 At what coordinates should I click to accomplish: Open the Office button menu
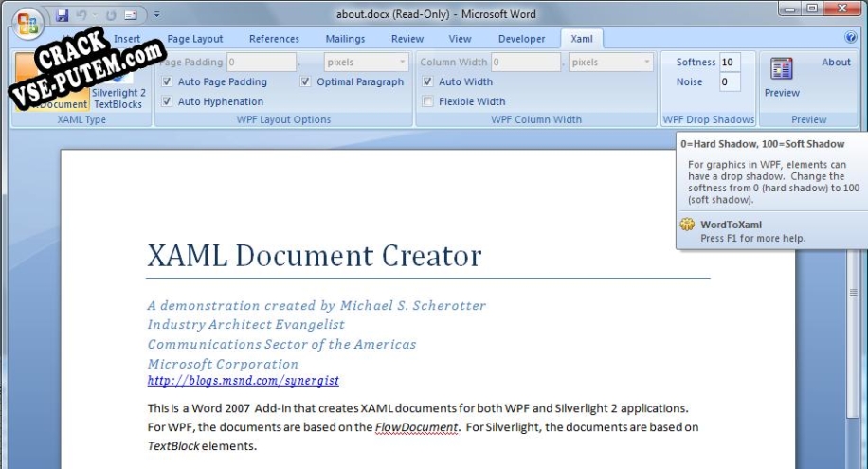point(27,24)
